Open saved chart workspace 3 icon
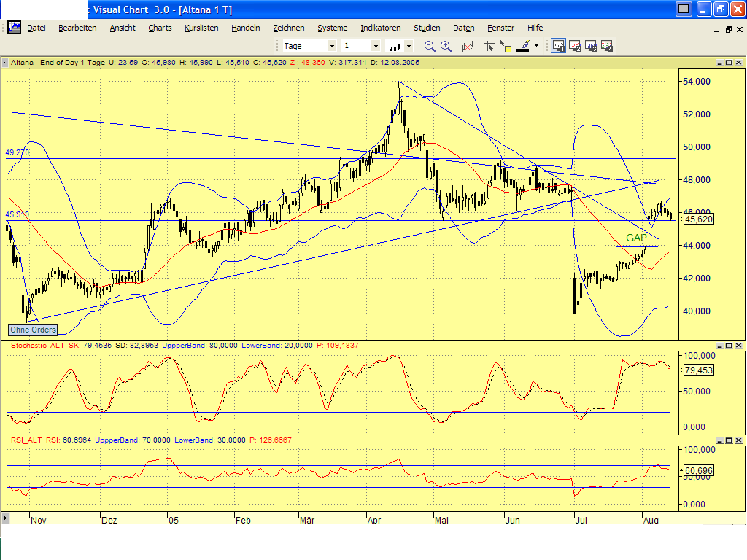Viewport: 747px width, 560px height. [592, 45]
